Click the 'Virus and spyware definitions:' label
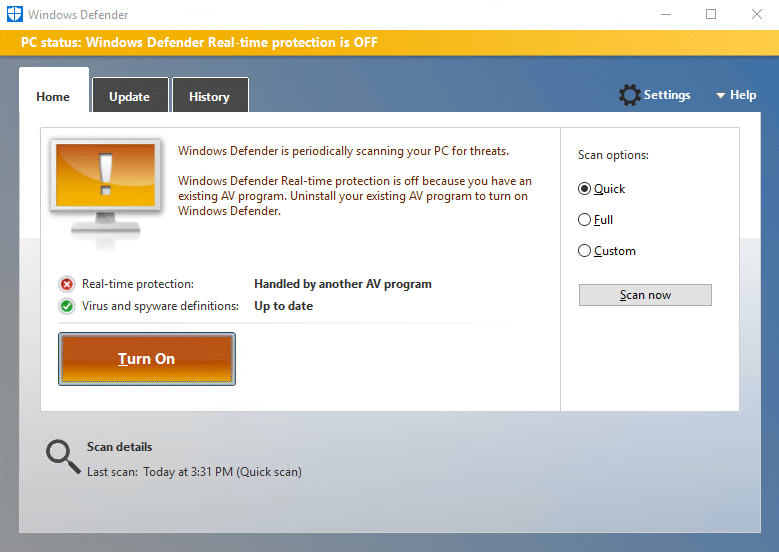 coord(160,306)
